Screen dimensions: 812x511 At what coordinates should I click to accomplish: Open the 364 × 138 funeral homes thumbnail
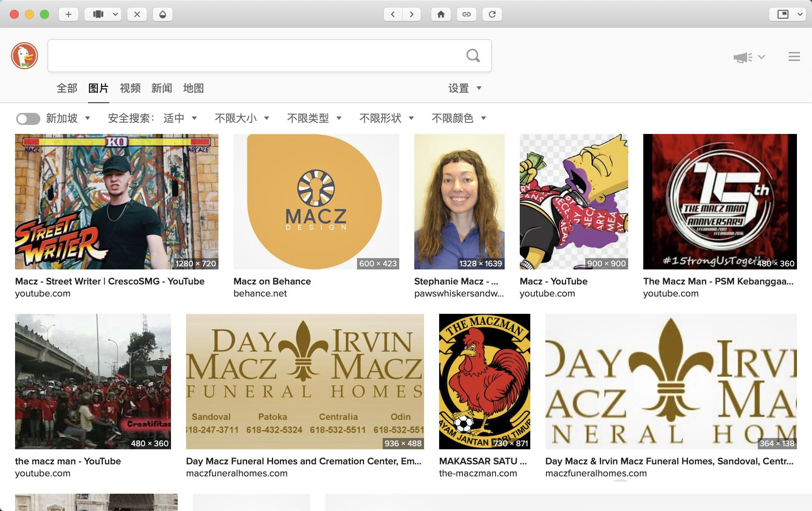[671, 382]
